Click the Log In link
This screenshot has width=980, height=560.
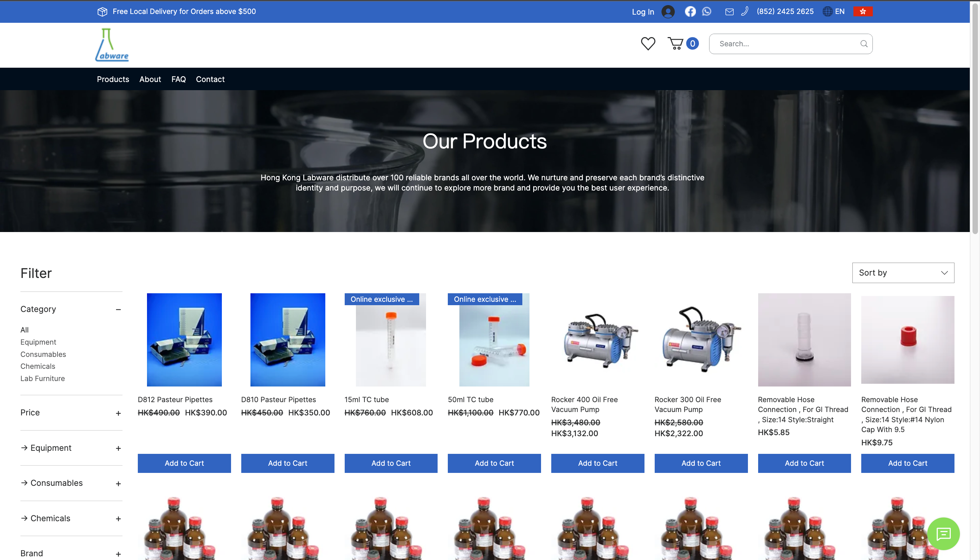click(x=642, y=12)
